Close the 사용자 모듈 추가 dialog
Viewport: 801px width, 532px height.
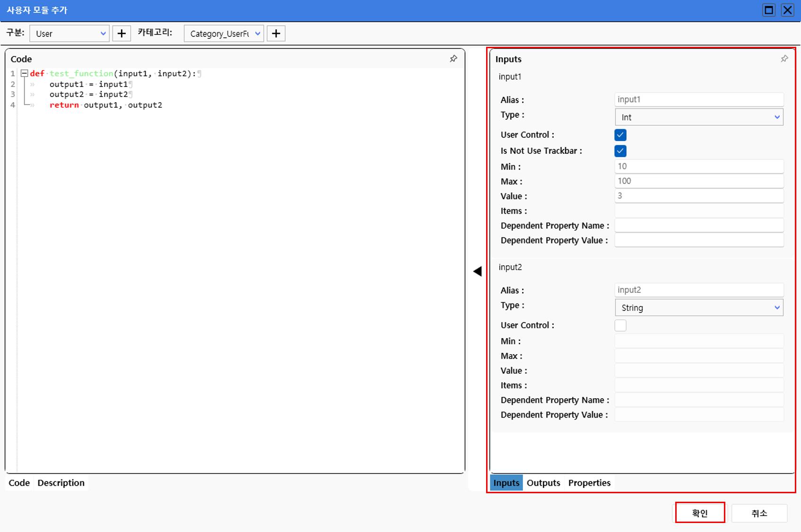[x=787, y=10]
